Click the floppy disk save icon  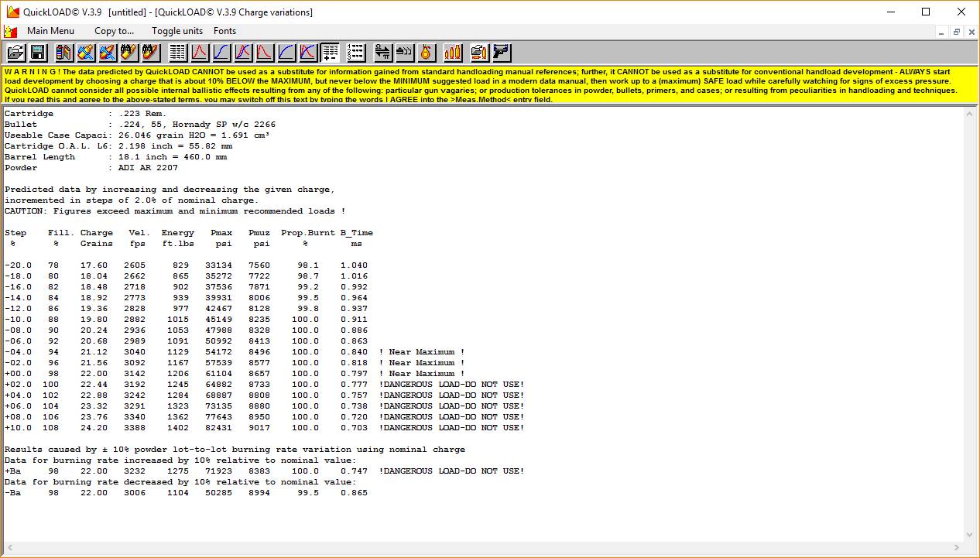[x=38, y=53]
